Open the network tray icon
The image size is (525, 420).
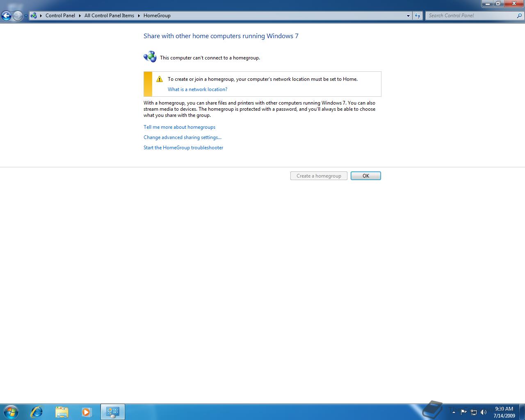point(474,412)
